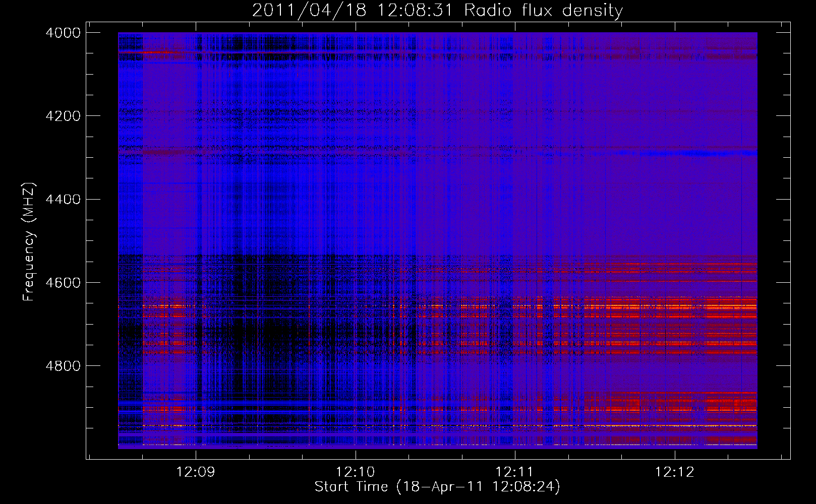Screen dimensions: 816x504
Task: Click the 4400 frequency tick label
Action: tap(63, 200)
